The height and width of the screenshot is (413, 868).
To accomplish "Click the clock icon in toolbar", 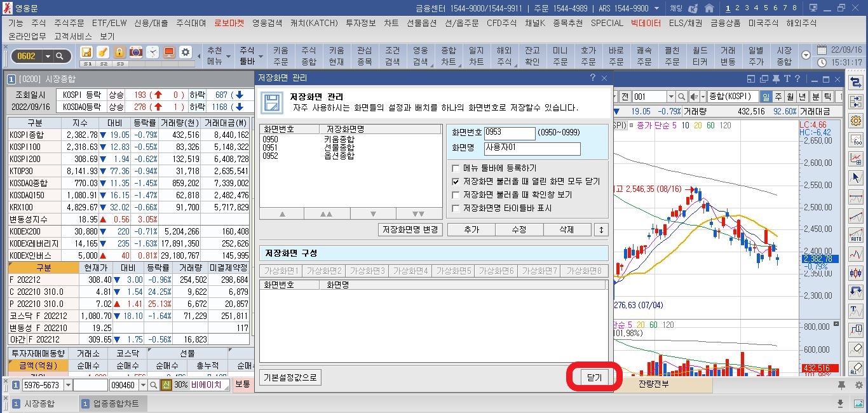I will 153,52.
